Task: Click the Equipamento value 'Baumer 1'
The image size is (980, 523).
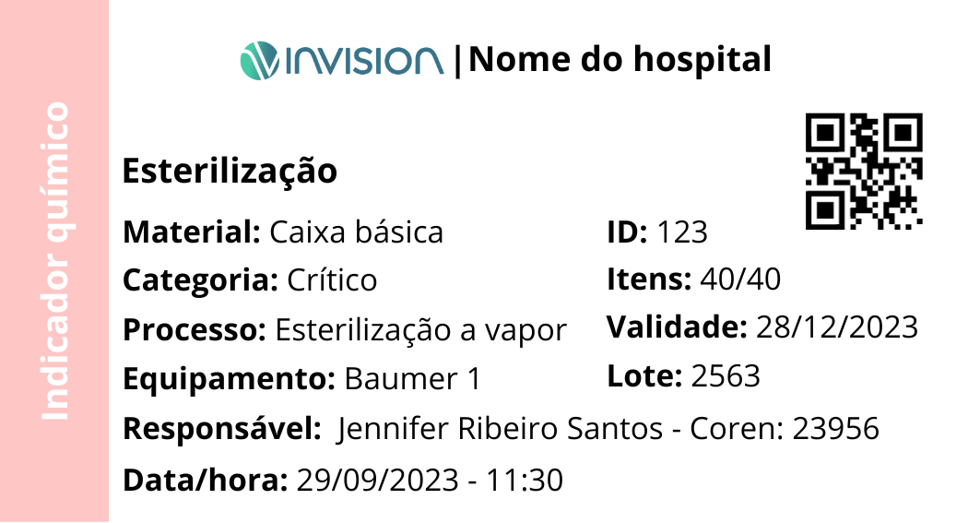Action: coord(412,378)
